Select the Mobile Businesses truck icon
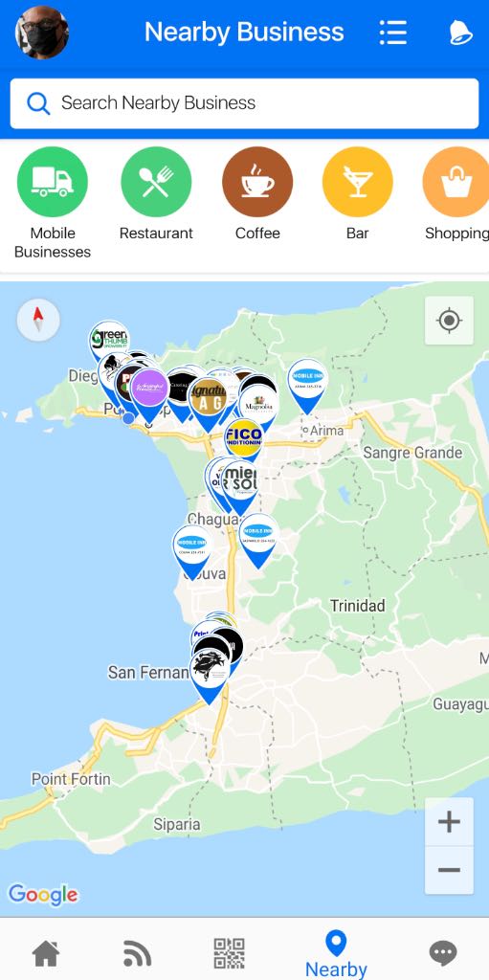 click(x=53, y=182)
